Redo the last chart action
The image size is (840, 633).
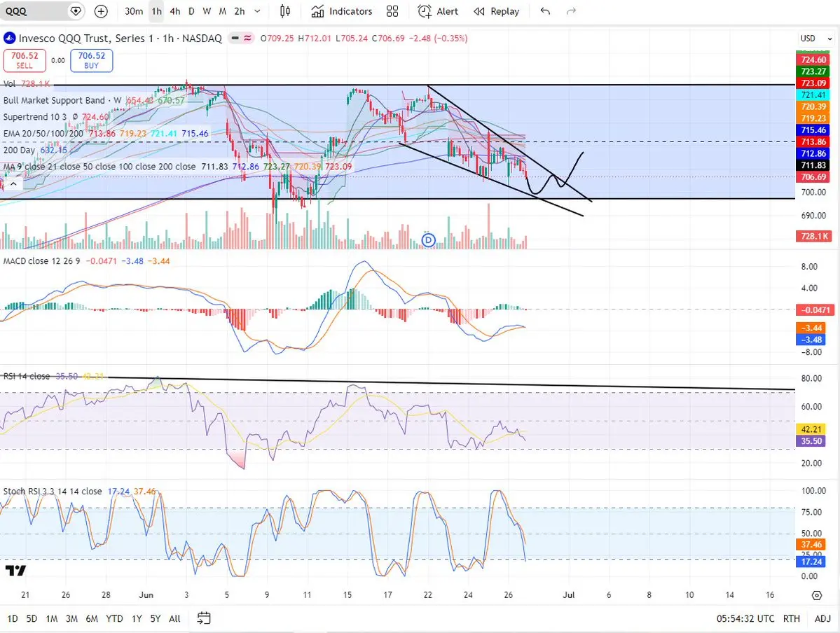pos(571,11)
